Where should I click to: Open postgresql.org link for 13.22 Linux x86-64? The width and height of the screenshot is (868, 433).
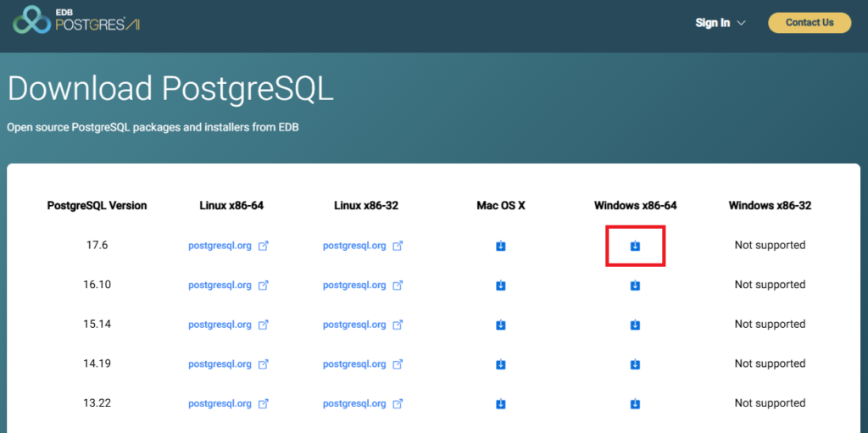220,403
